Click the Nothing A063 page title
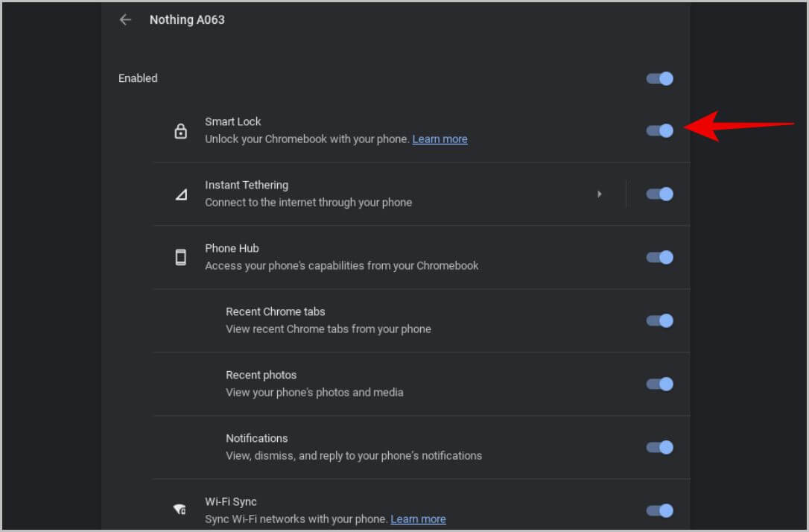The image size is (809, 532). click(x=187, y=19)
